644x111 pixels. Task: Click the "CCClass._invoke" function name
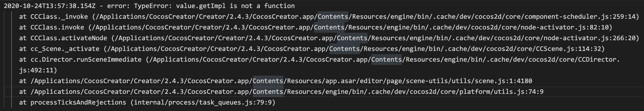pyautogui.click(x=59, y=17)
